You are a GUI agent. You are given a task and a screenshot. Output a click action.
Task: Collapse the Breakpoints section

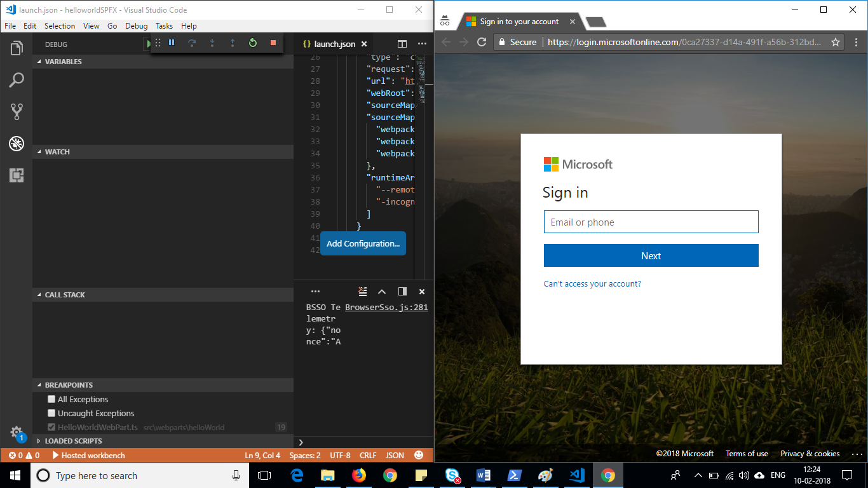coord(163,385)
